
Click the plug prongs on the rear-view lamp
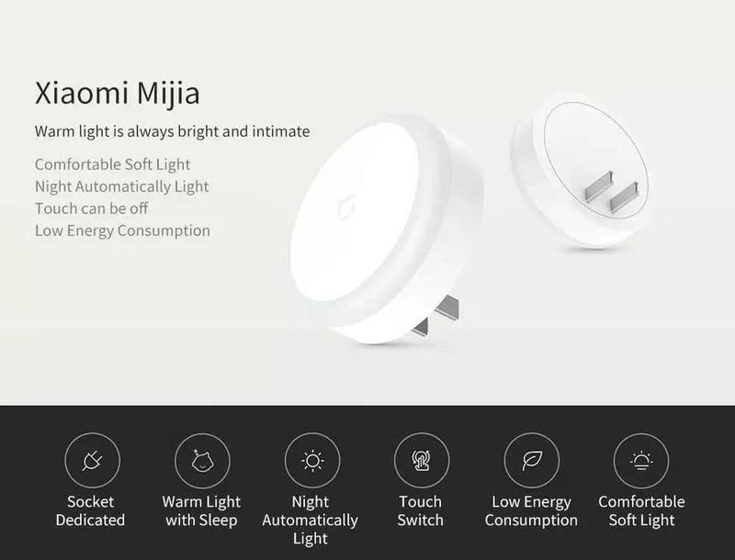click(611, 192)
